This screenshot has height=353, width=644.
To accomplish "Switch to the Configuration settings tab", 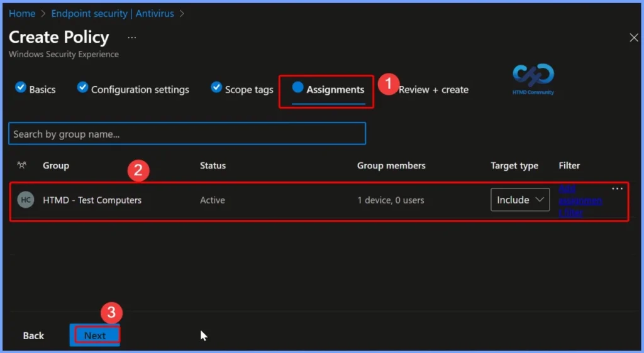I will (x=133, y=89).
